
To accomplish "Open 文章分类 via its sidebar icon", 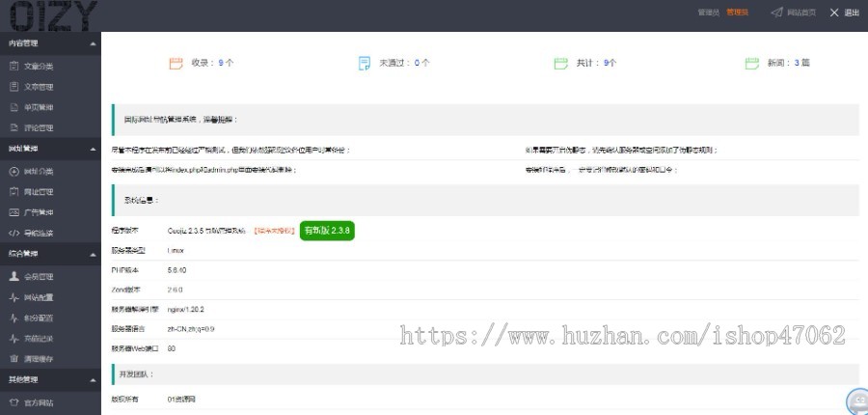I will click(x=14, y=66).
